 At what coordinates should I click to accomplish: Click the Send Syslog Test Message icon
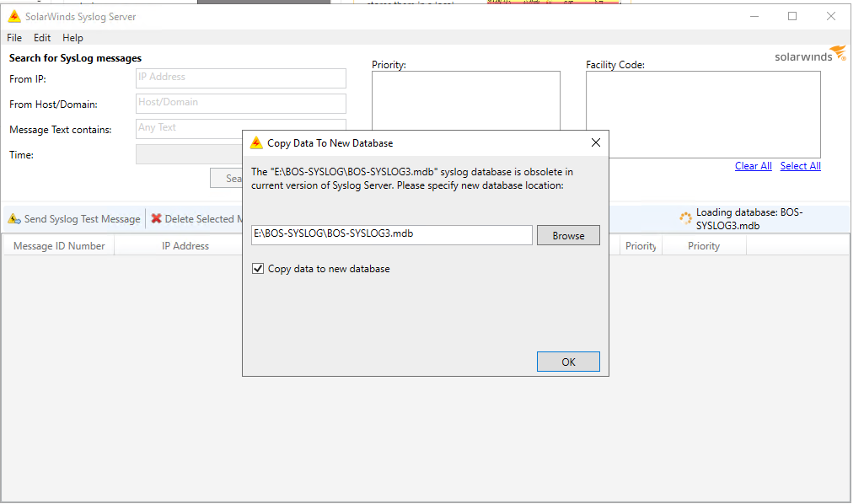pos(14,219)
